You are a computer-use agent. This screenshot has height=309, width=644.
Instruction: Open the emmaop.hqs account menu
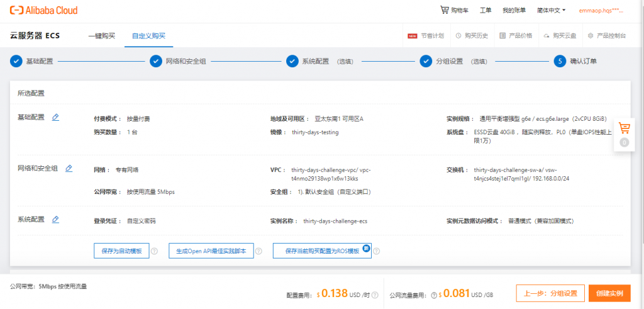601,11
